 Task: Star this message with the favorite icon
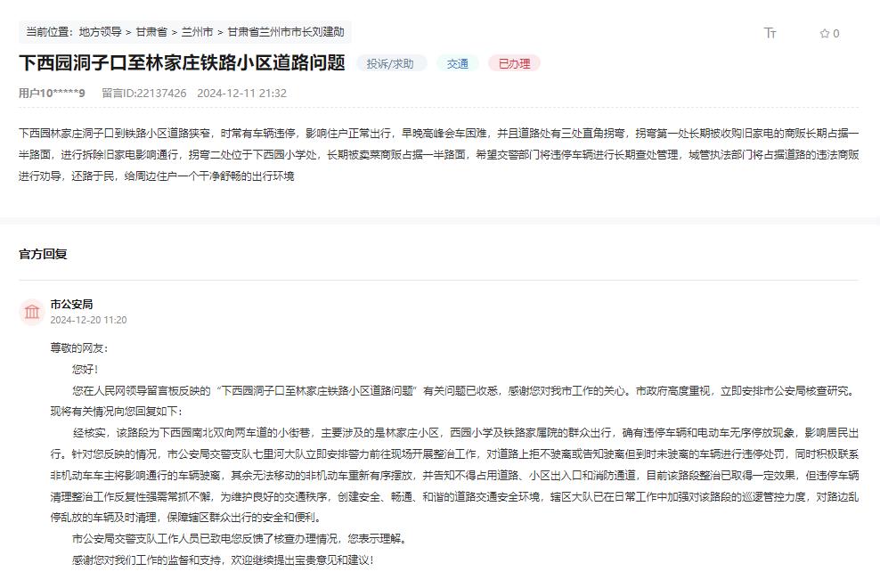click(824, 34)
